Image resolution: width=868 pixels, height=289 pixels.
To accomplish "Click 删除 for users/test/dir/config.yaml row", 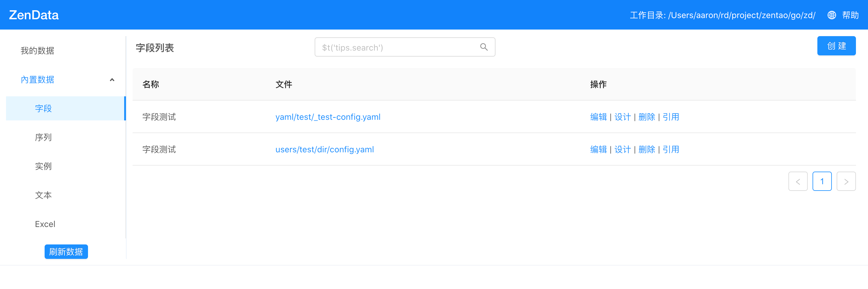I will click(646, 149).
